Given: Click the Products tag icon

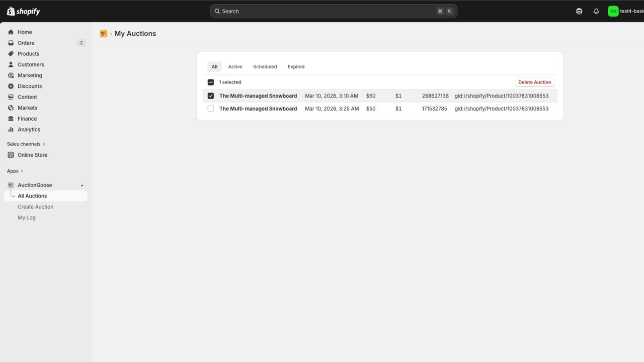Looking at the screenshot, I should click(11, 54).
